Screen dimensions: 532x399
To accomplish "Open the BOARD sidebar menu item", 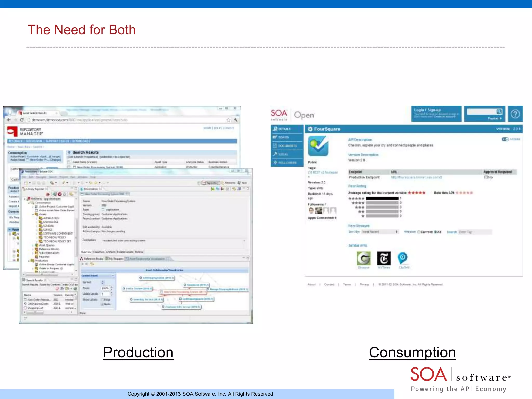I will [x=287, y=137].
